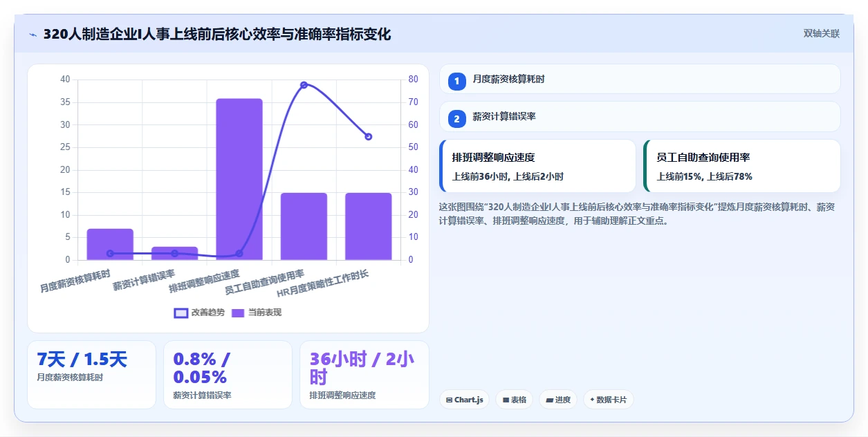This screenshot has height=437, width=868.
Task: Click the 0.8% / 0.05% stat value
Action: (201, 369)
